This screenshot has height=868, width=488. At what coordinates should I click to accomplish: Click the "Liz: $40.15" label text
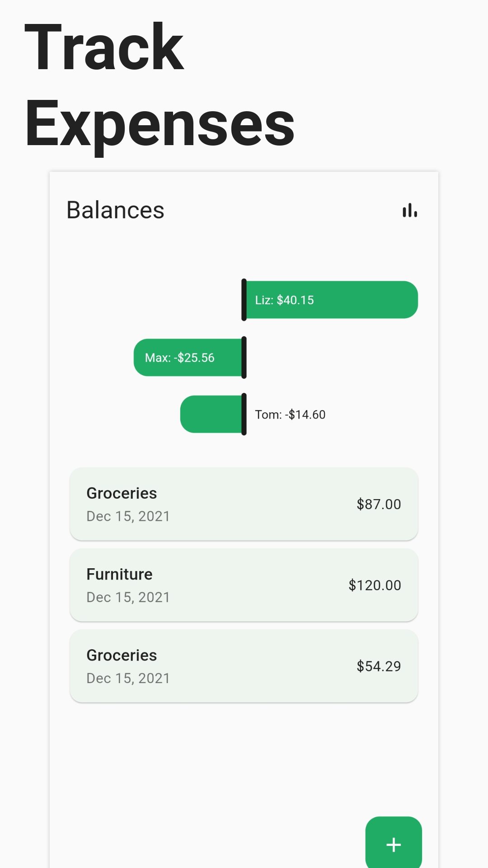tap(284, 300)
